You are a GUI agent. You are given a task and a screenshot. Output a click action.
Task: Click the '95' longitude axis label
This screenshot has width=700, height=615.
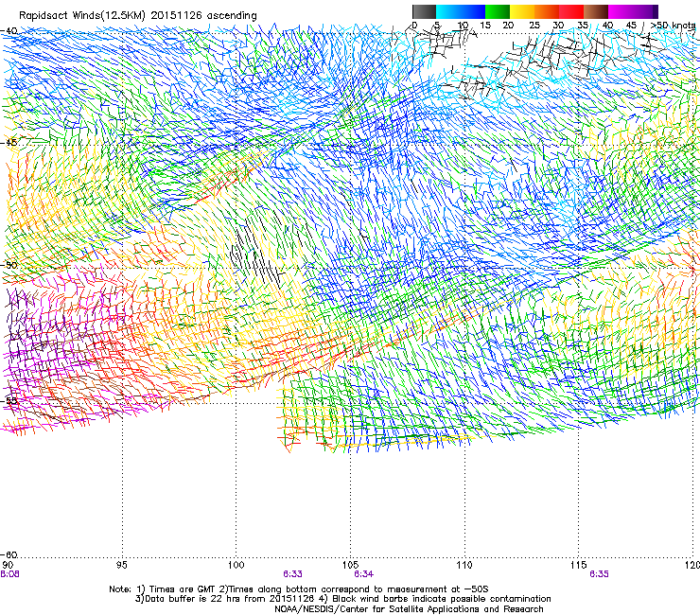click(121, 566)
